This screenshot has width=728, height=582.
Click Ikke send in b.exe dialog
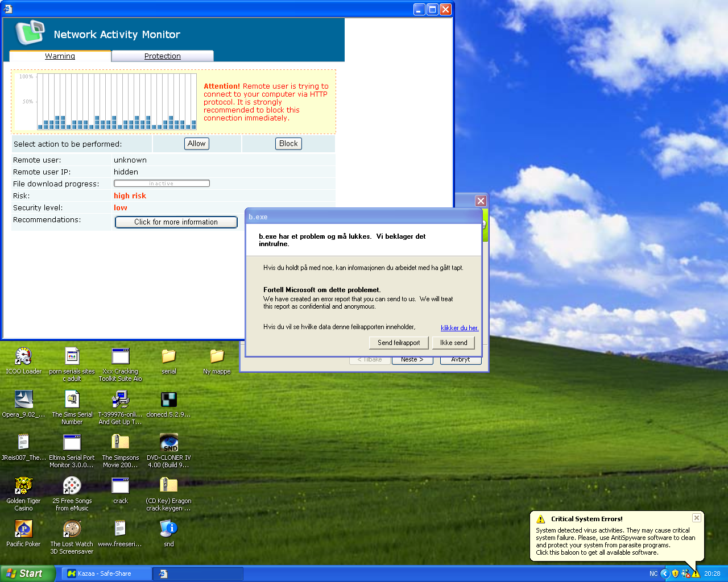454,343
